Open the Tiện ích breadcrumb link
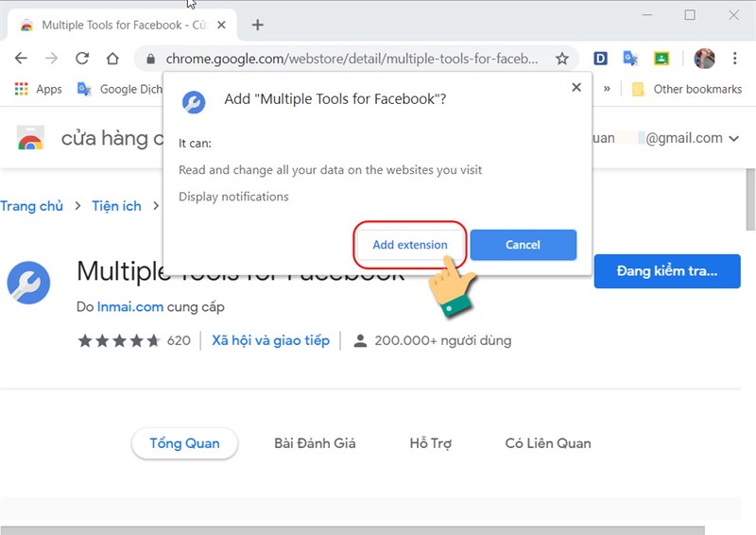This screenshot has height=535, width=756. pyautogui.click(x=116, y=206)
